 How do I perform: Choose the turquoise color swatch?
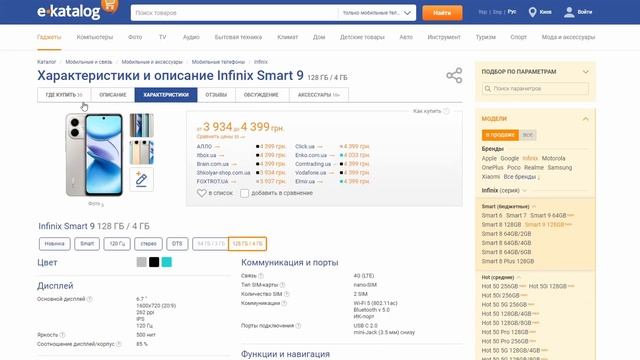click(167, 262)
